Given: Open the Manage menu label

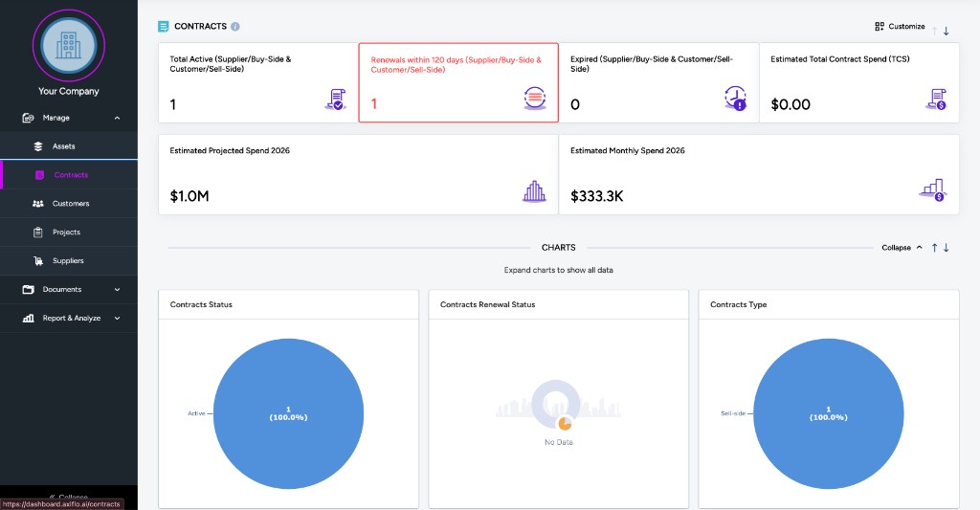Looking at the screenshot, I should (56, 118).
